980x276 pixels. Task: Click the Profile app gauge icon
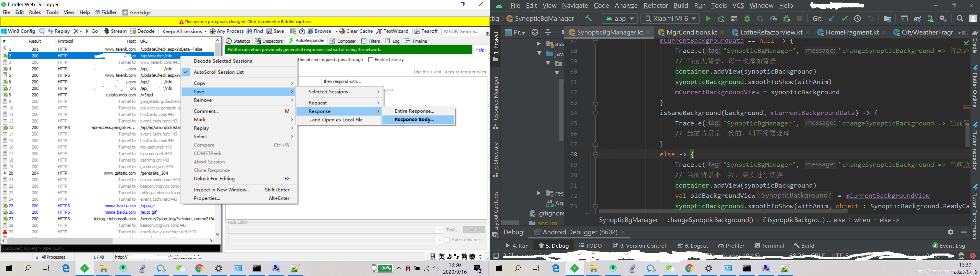point(774,19)
